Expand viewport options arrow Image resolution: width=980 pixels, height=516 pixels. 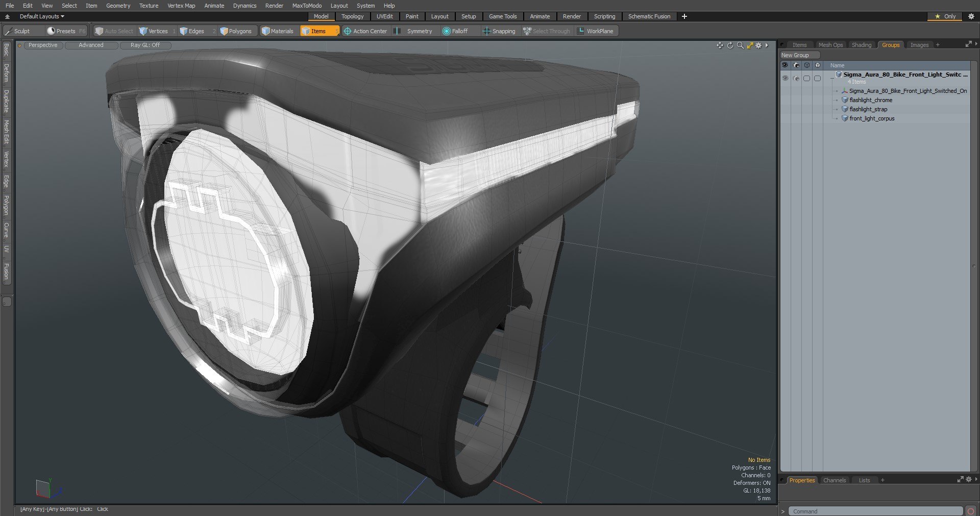coord(767,45)
